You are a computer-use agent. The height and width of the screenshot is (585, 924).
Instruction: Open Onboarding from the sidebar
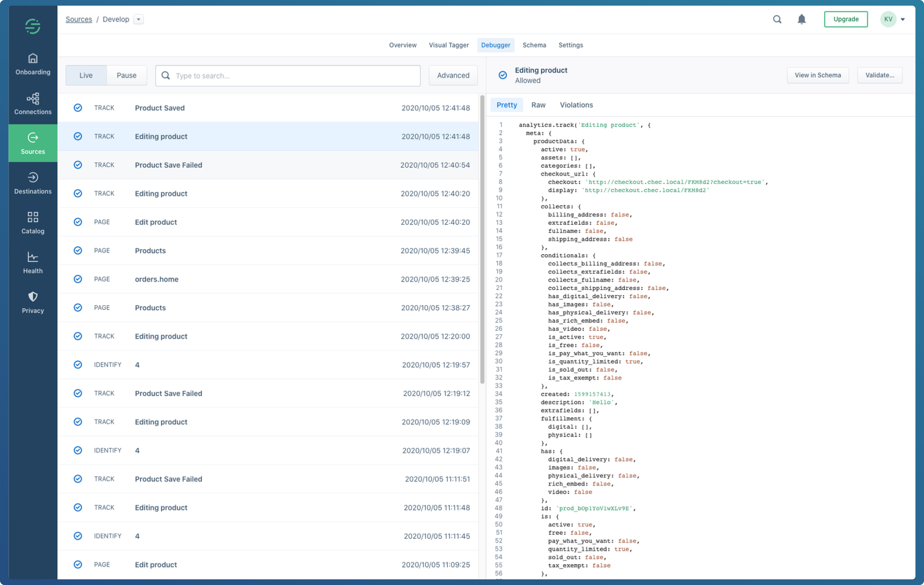point(33,64)
